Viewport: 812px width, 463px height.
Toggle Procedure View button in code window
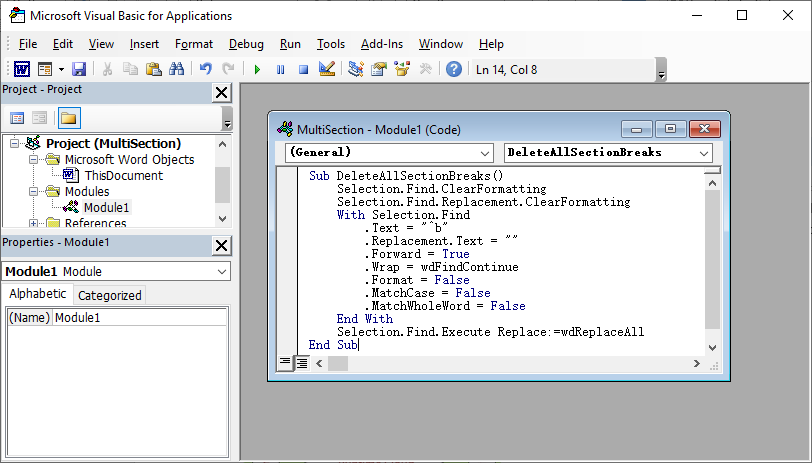pos(285,363)
